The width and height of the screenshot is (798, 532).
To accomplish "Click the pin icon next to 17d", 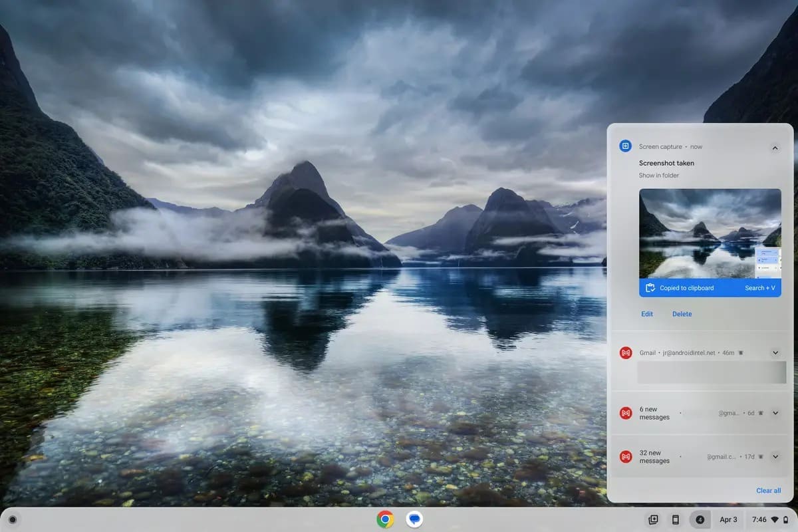I will coord(761,457).
